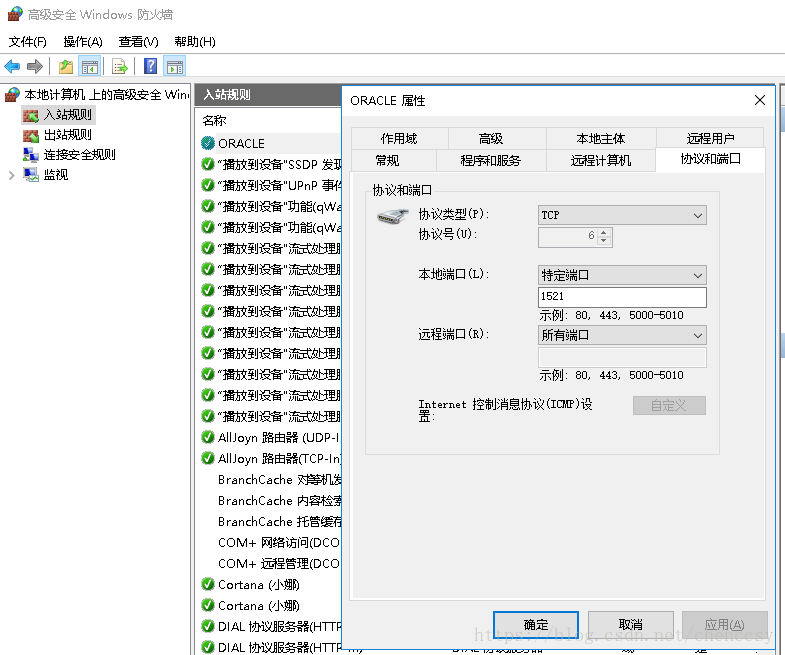Toggle the show/hide console tree toolbar icon
Viewport: 785px width, 655px height.
[90, 67]
